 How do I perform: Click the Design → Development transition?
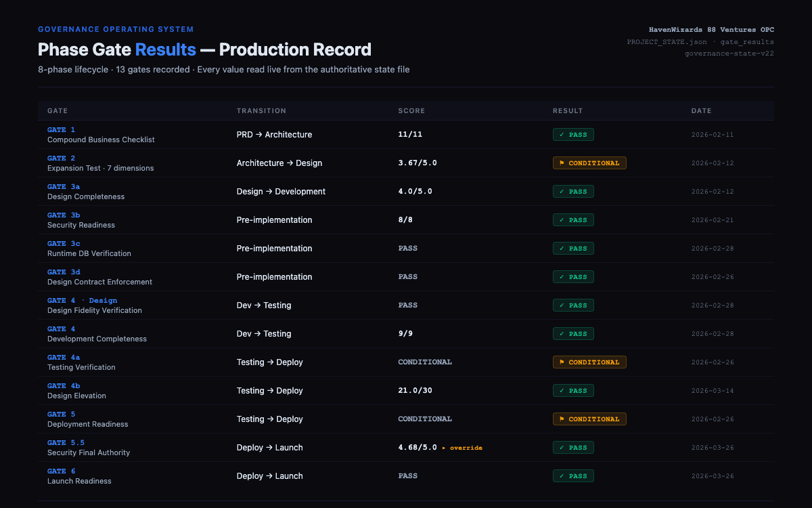pos(281,192)
